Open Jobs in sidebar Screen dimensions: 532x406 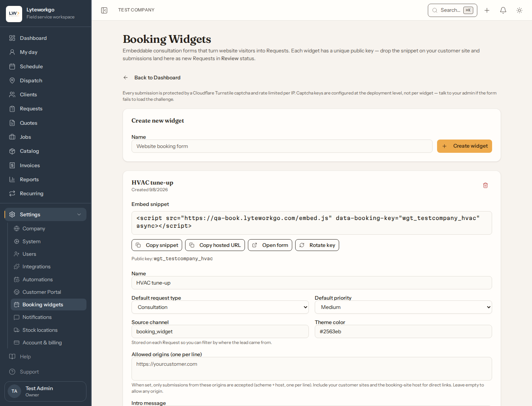45,137
